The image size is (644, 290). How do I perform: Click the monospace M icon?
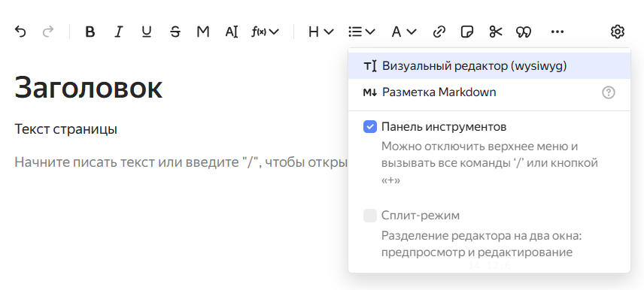(203, 32)
